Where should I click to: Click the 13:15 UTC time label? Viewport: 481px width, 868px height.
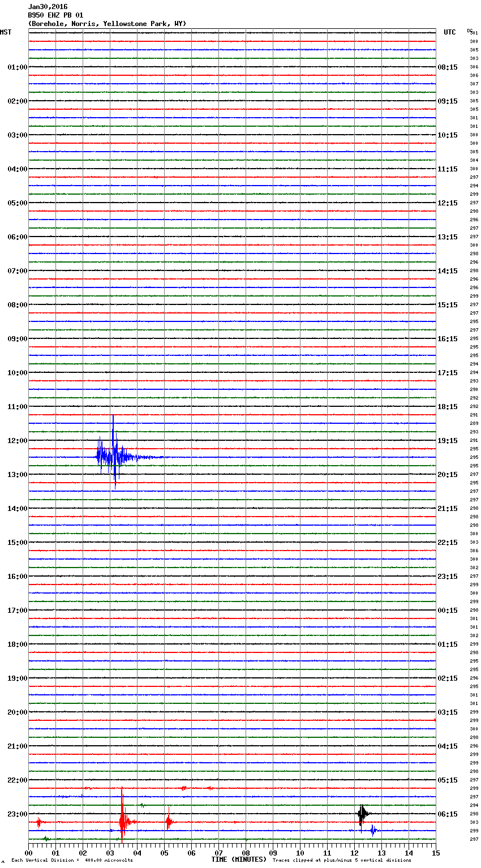448,237
